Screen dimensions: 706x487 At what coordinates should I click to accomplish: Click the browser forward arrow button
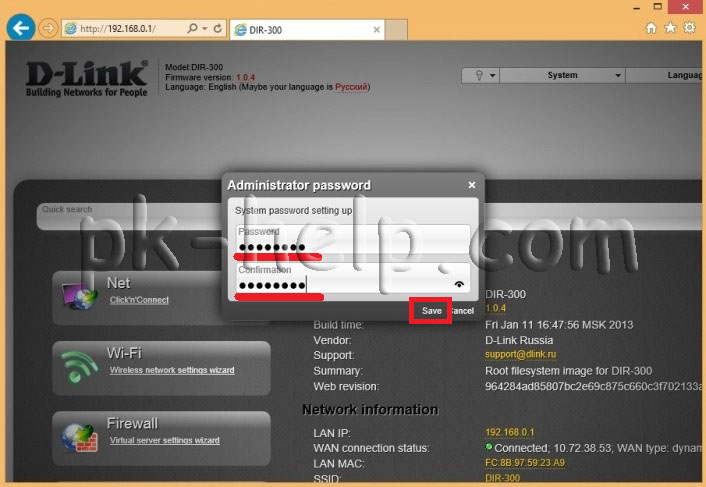pyautogui.click(x=48, y=28)
